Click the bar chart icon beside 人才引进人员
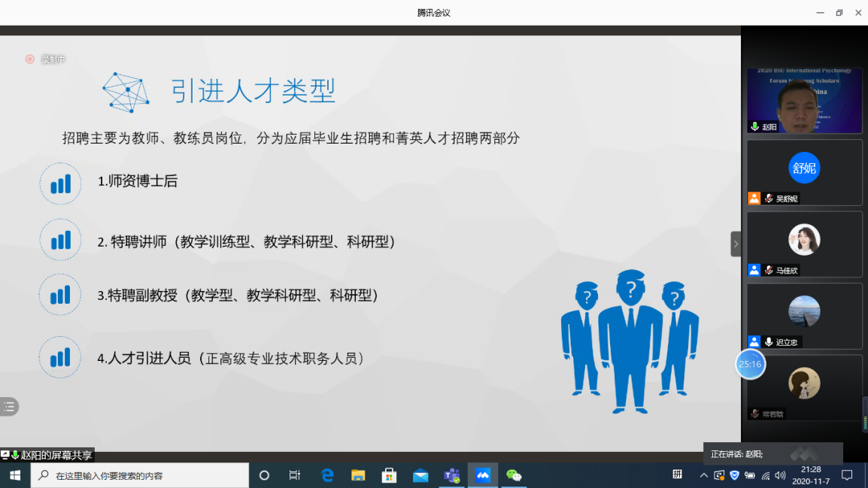Viewport: 868px width, 488px height. (59, 357)
